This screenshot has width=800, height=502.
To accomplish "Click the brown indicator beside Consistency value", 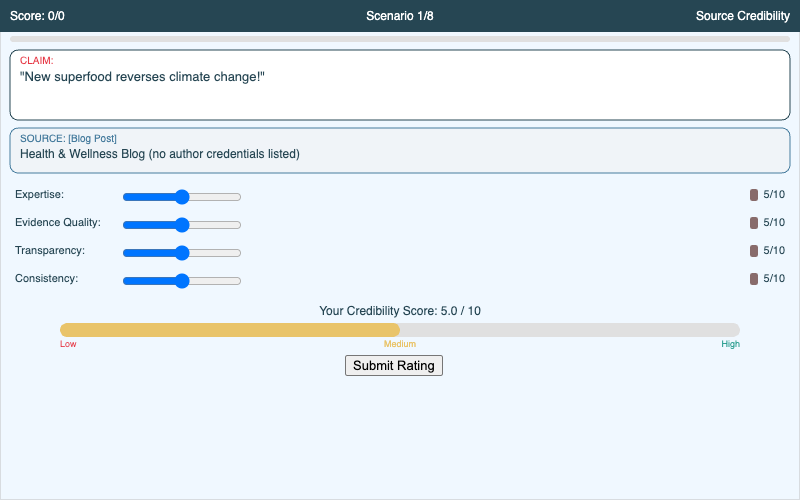I will click(x=754, y=279).
